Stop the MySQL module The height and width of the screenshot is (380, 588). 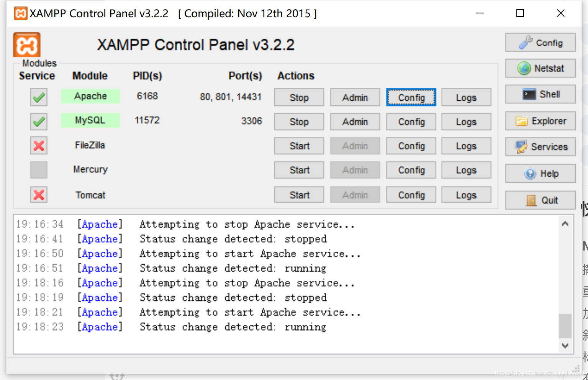pos(299,122)
